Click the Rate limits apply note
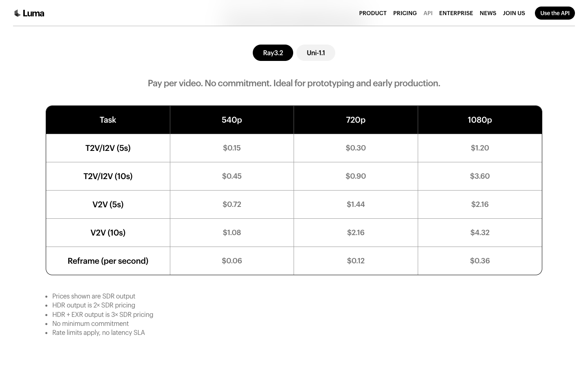The width and height of the screenshot is (588, 368). [x=98, y=332]
